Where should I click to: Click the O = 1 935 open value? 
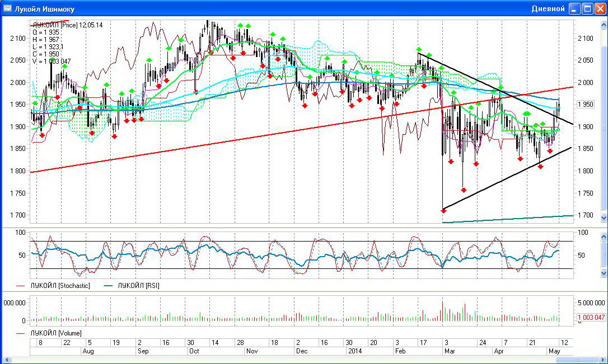(46, 32)
